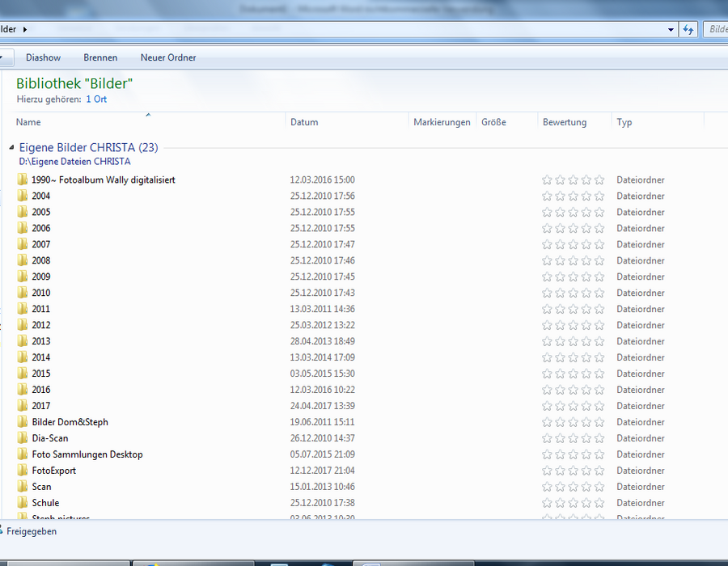Collapse the Eigene Bilder CHRISTA group
The image size is (728, 566).
(11, 147)
